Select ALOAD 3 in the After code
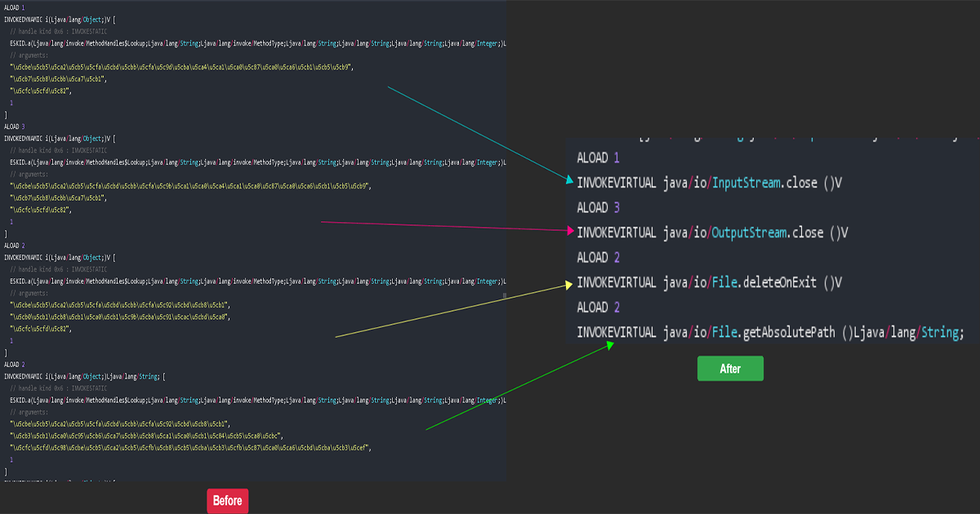980x514 pixels. pyautogui.click(x=598, y=207)
